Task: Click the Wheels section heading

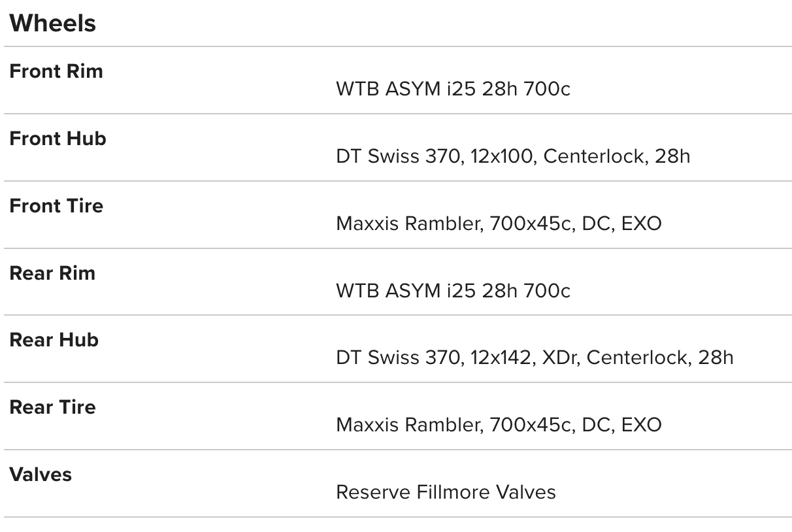Action: [x=52, y=24]
